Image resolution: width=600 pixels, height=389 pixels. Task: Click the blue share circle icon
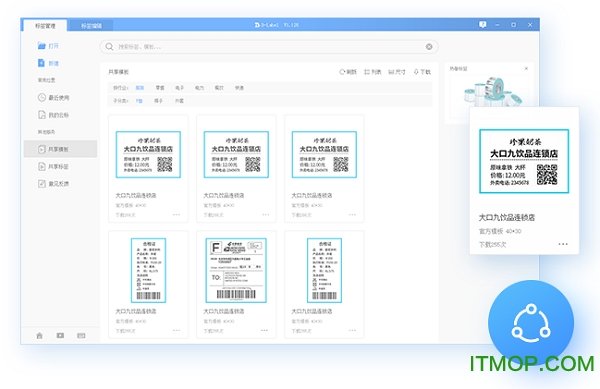(531, 323)
